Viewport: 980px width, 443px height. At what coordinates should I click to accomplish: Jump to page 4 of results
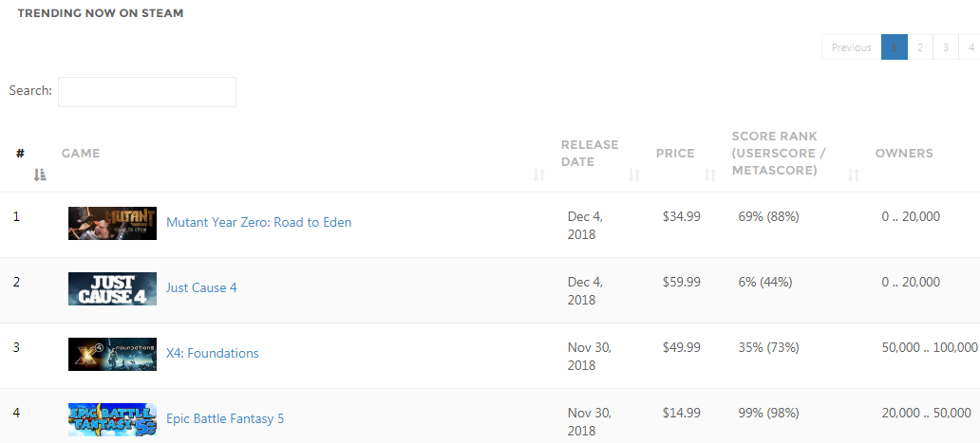pos(971,47)
